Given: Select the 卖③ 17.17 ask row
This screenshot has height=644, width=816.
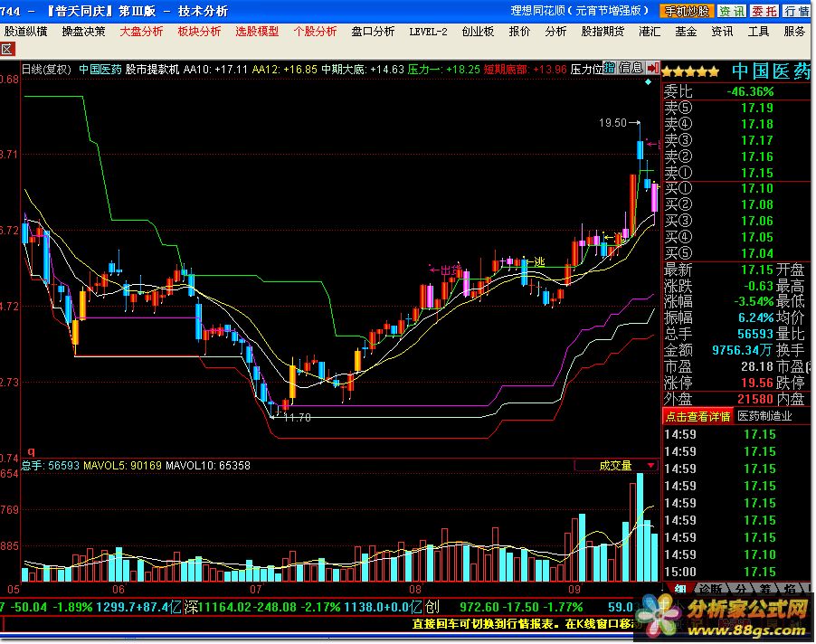Looking at the screenshot, I should click(736, 140).
